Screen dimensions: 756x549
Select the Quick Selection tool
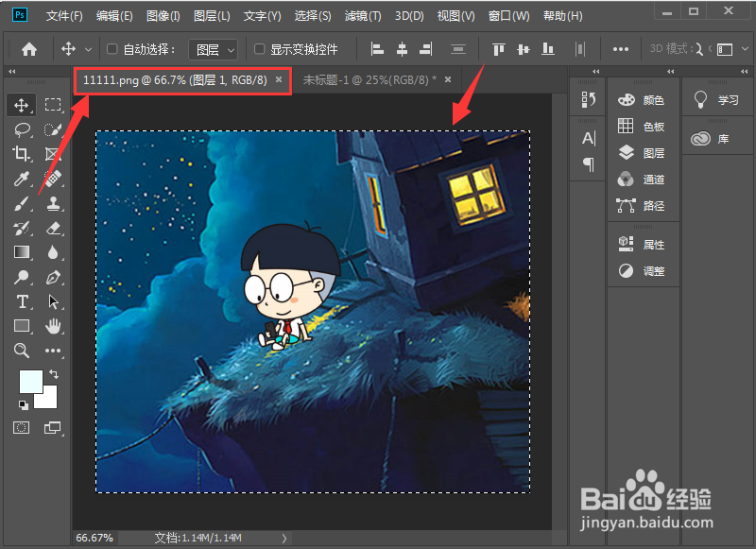pyautogui.click(x=53, y=129)
